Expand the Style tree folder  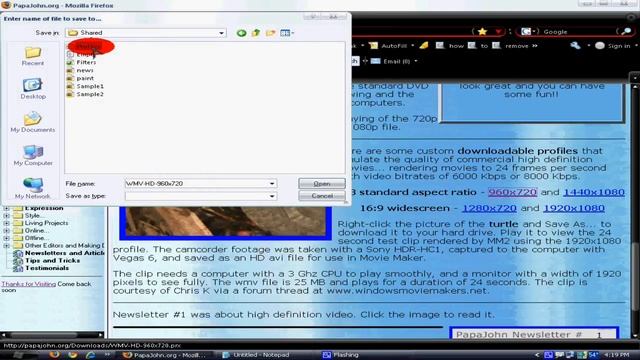point(7,216)
